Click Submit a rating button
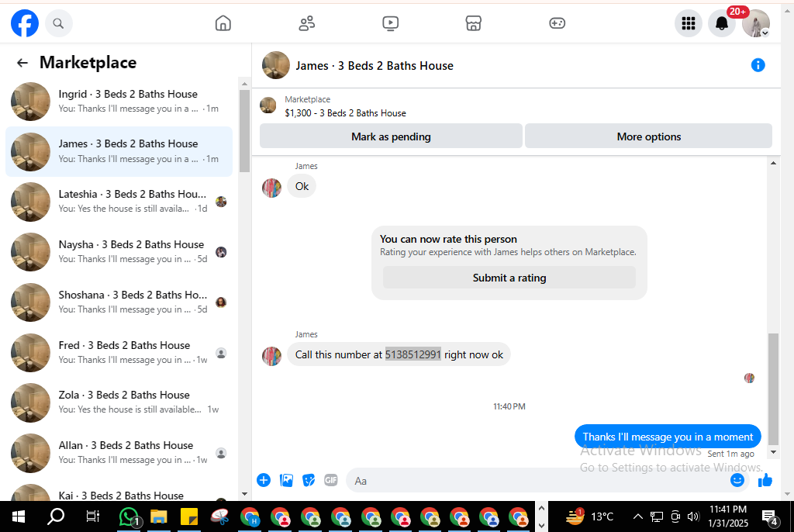Screen dimensions: 794x532 509,278
